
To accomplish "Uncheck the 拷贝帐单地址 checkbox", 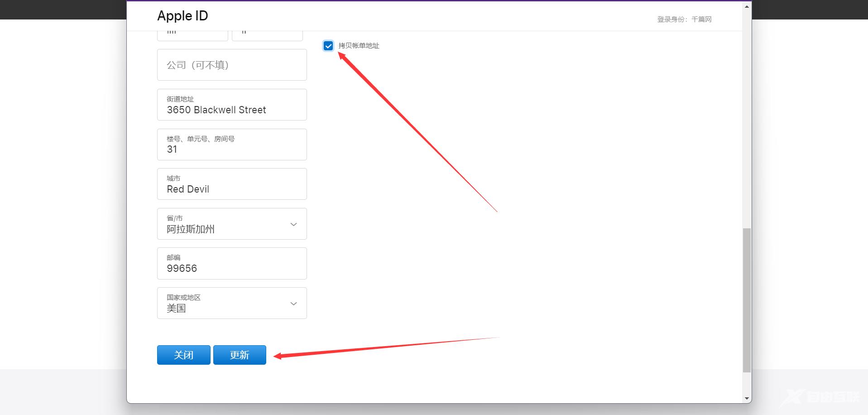I will click(x=328, y=46).
